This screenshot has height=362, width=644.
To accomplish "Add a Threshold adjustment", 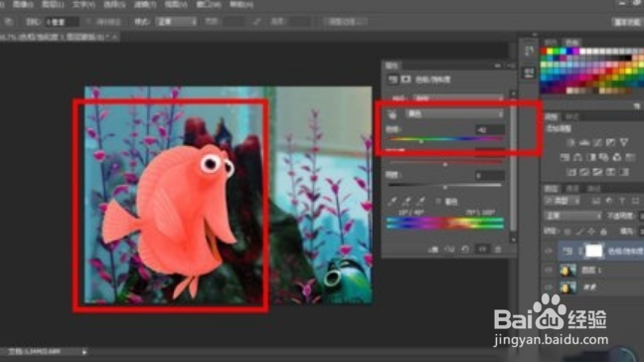I will click(597, 172).
